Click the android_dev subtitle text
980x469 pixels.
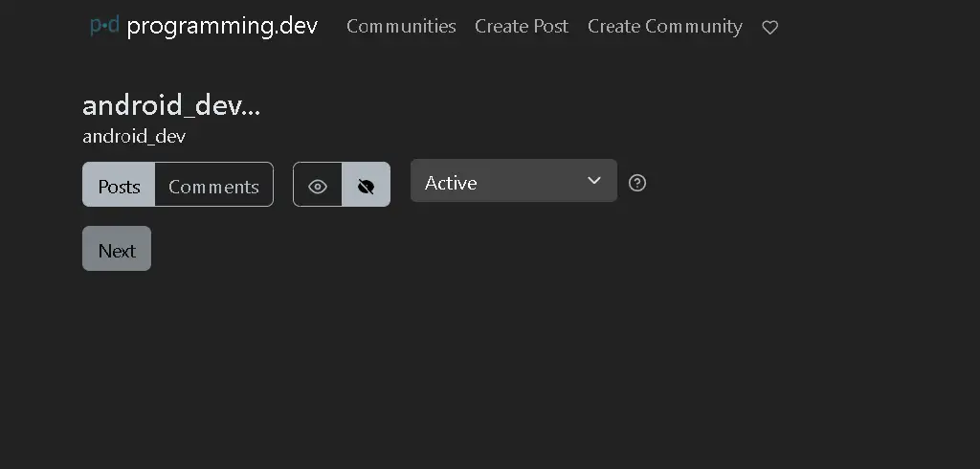click(x=134, y=136)
